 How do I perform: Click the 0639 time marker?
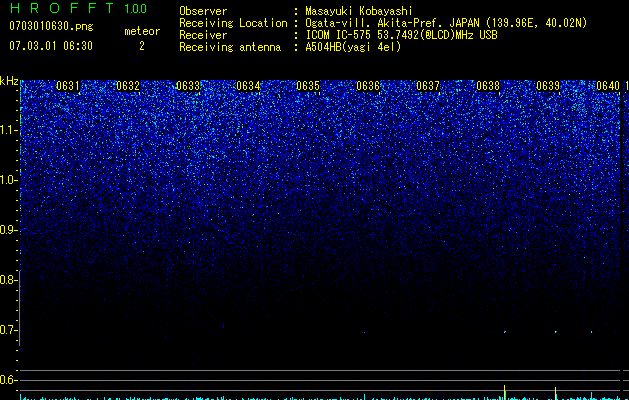(548, 86)
